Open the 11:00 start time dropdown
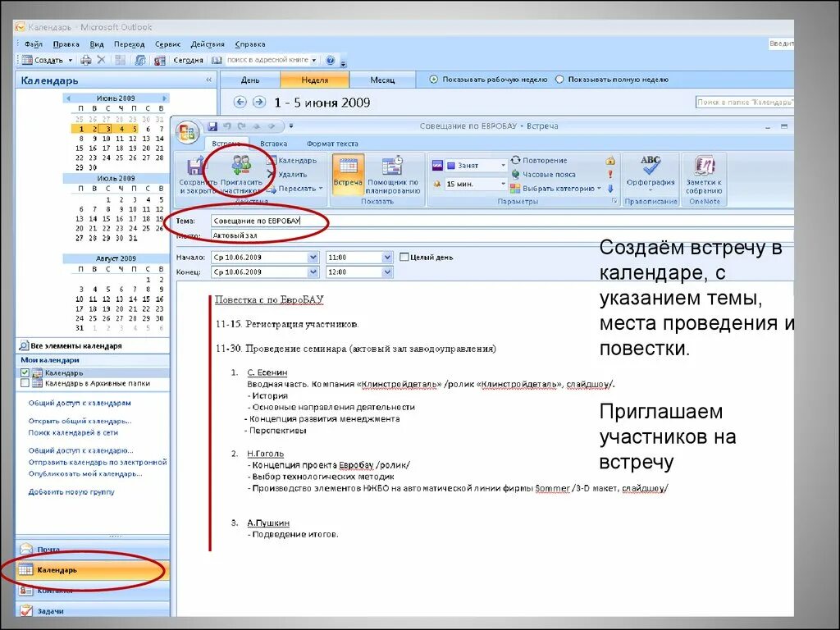 387,257
